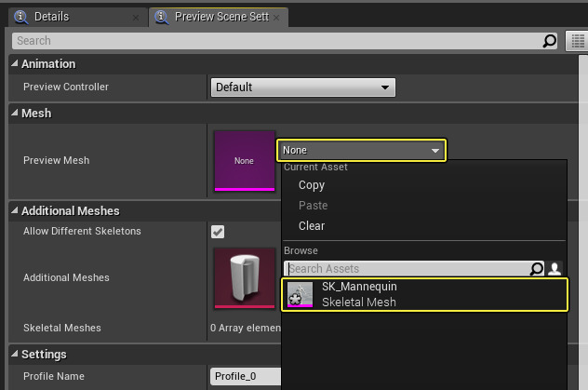This screenshot has width=588, height=390.
Task: Toggle the Allow Different Skeletons checkbox
Action: (x=218, y=232)
